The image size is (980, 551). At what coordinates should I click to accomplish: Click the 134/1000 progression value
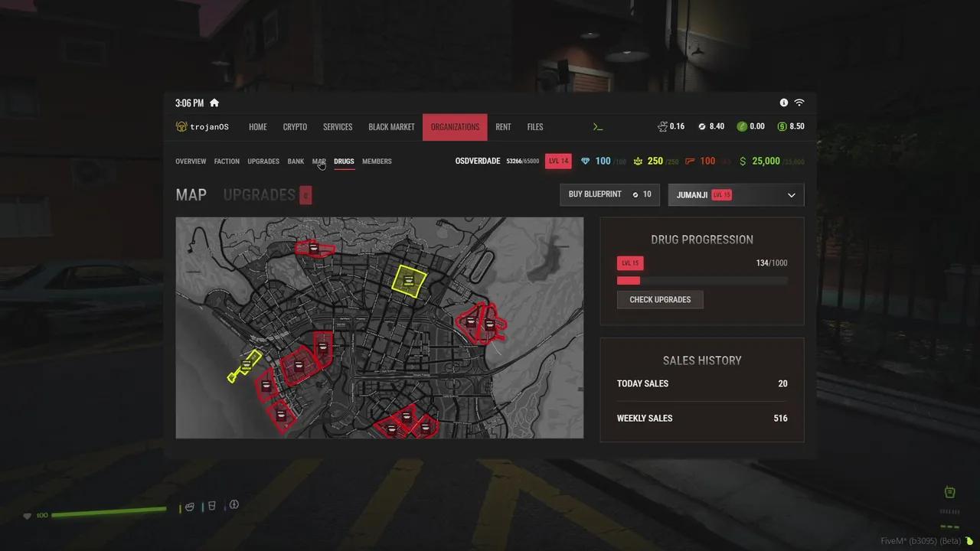pyautogui.click(x=772, y=263)
